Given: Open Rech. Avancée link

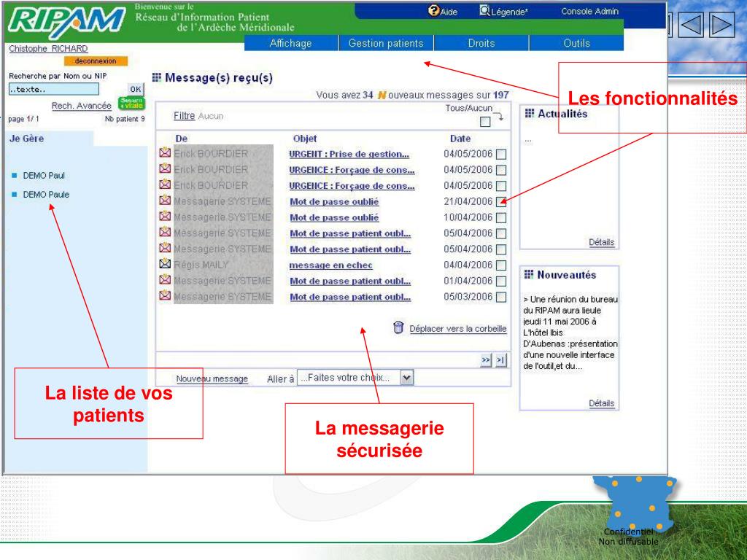Looking at the screenshot, I should tap(82, 106).
